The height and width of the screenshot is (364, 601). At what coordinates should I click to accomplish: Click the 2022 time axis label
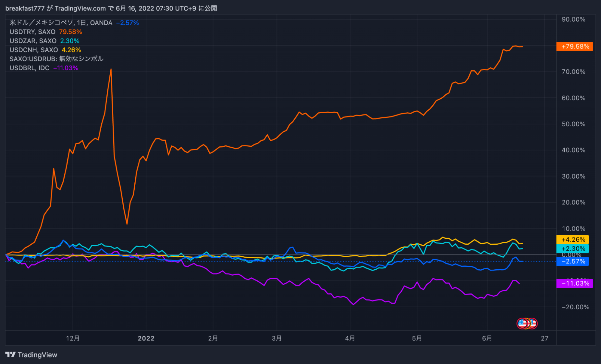(146, 338)
